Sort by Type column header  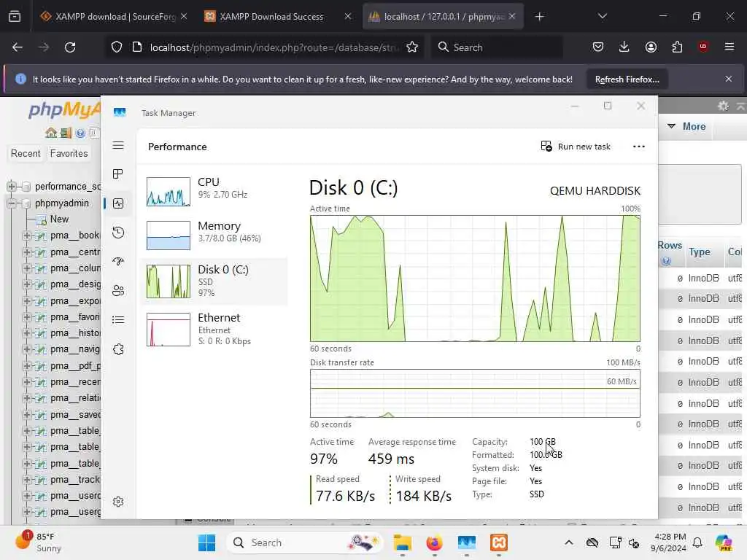[x=700, y=252]
